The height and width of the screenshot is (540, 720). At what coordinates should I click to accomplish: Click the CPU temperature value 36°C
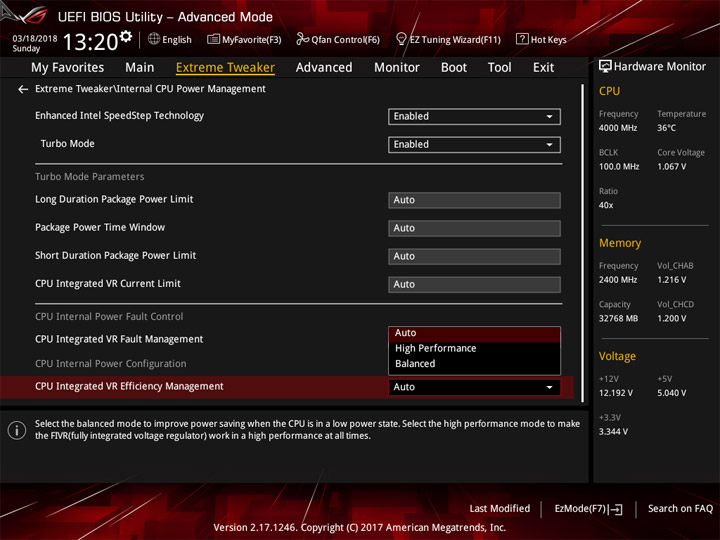(666, 128)
